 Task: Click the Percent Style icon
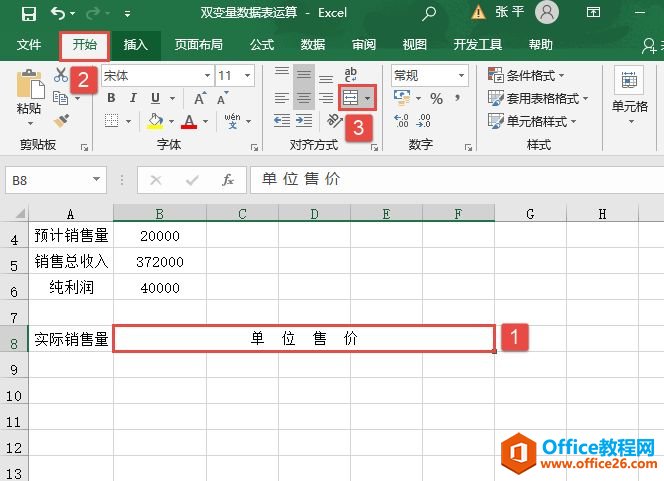(436, 98)
